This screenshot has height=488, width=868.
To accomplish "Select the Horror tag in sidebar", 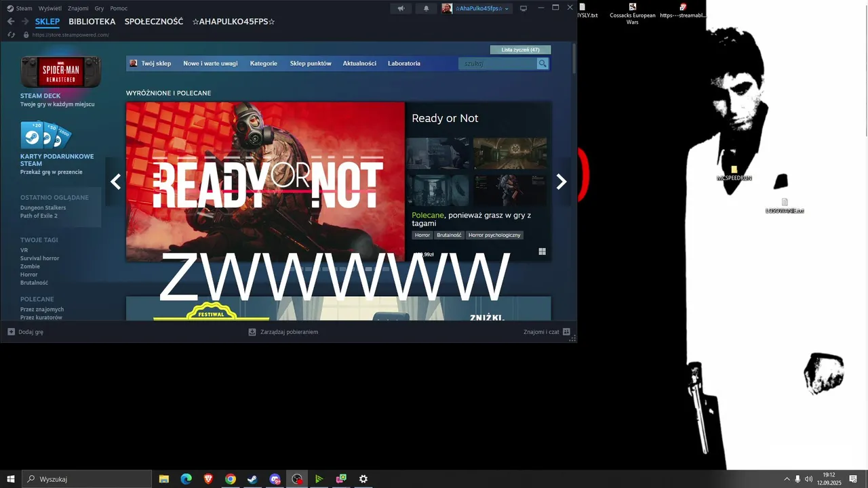I will [29, 274].
